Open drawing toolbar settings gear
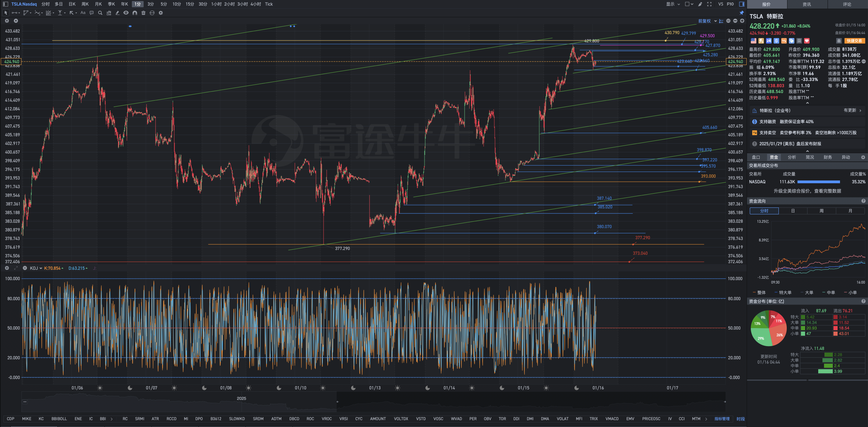The width and height of the screenshot is (868, 427). pos(161,13)
